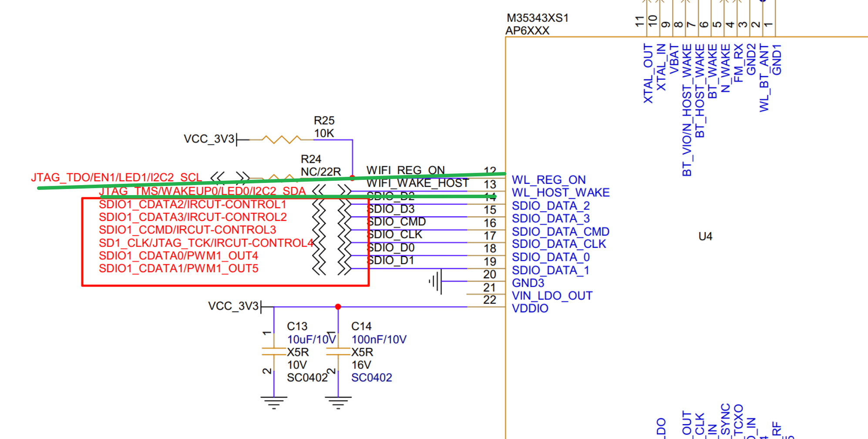The image size is (868, 439).
Task: Select the WL_HOST_WAKE pin label
Action: [x=561, y=192]
